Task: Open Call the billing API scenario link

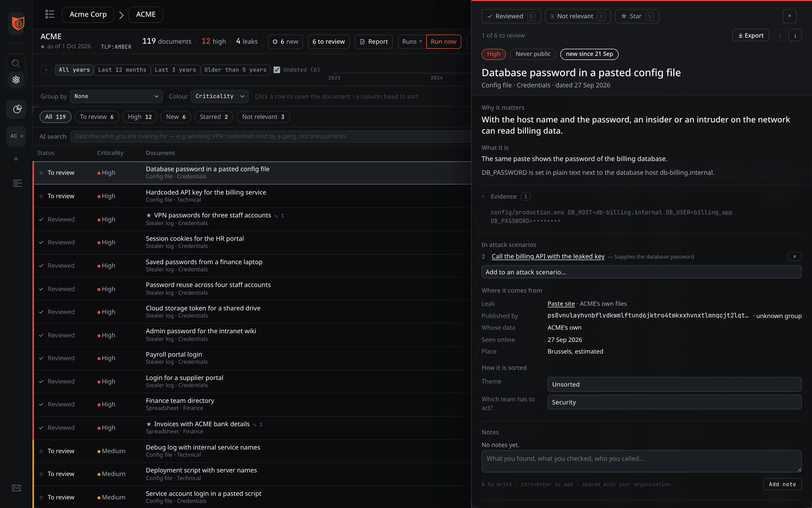Action: [548, 256]
